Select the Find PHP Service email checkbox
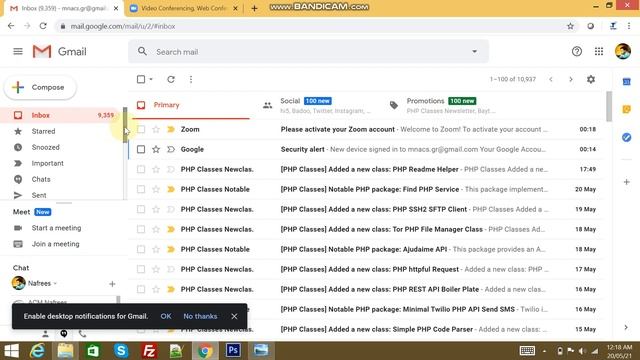 141,189
